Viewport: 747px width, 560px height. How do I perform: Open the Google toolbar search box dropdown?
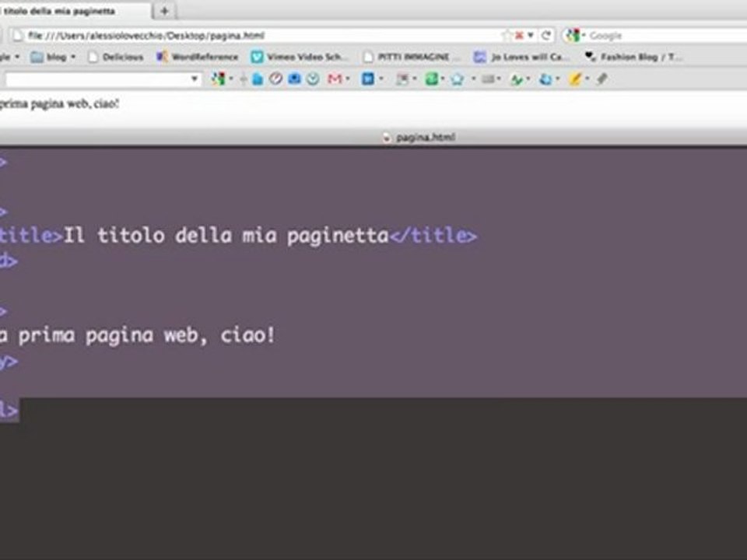195,79
